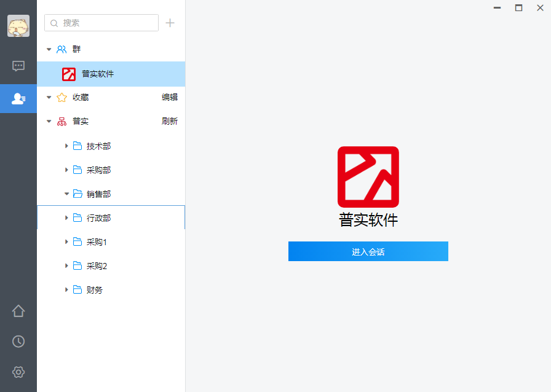551x392 pixels.
Task: Select the 采购部 department label
Action: [x=99, y=170]
